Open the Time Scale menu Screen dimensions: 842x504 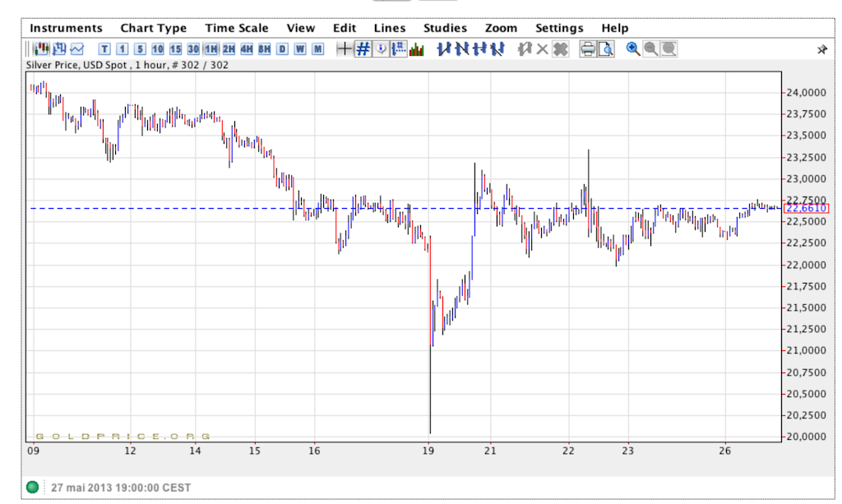pos(237,28)
